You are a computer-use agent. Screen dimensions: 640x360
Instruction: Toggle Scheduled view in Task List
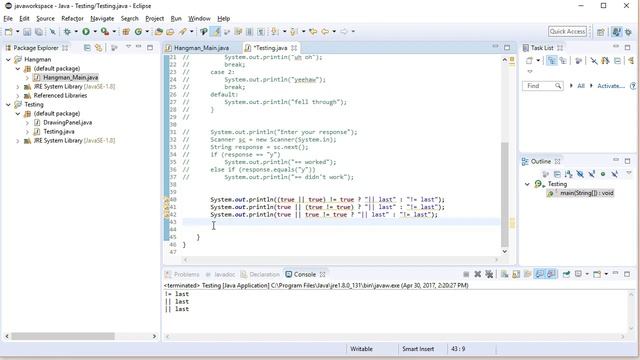[x=563, y=61]
